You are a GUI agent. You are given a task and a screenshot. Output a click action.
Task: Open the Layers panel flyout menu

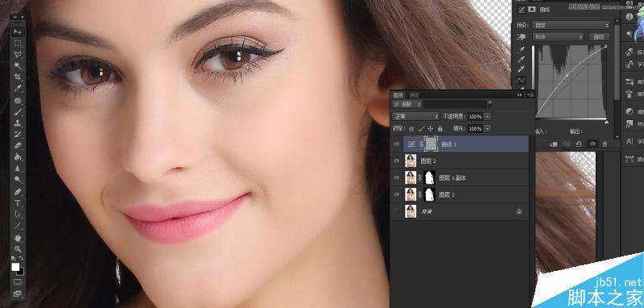(x=530, y=94)
